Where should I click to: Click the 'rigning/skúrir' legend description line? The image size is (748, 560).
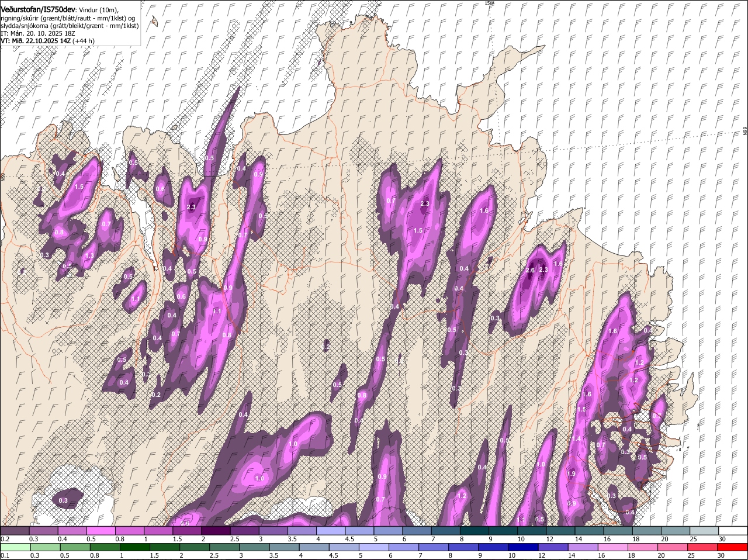[68, 18]
